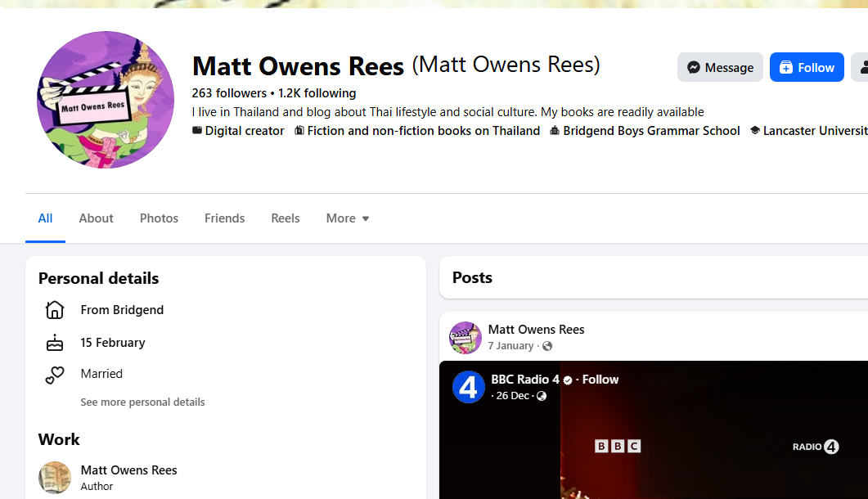Viewport: 868px width, 499px height.
Task: Click the hearts relationship icon
Action: (x=55, y=375)
